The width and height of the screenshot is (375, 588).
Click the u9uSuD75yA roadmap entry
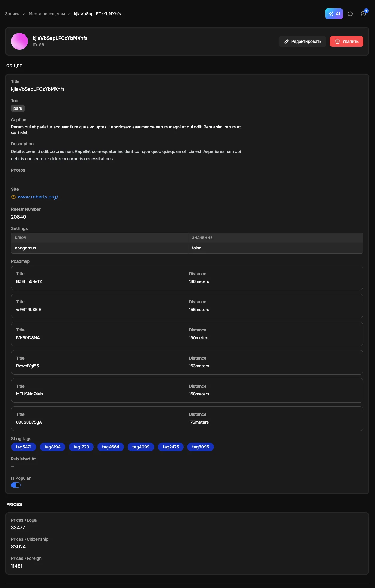pos(187,419)
